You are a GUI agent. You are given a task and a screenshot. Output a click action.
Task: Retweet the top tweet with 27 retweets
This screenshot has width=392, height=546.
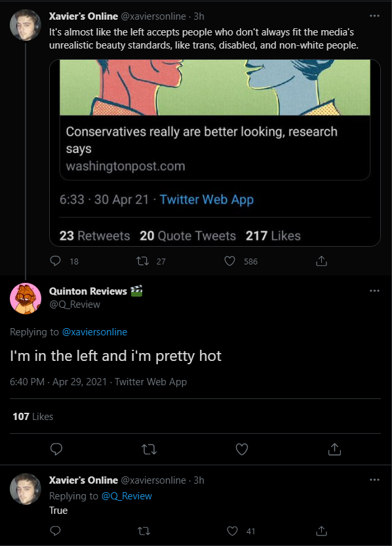(142, 261)
